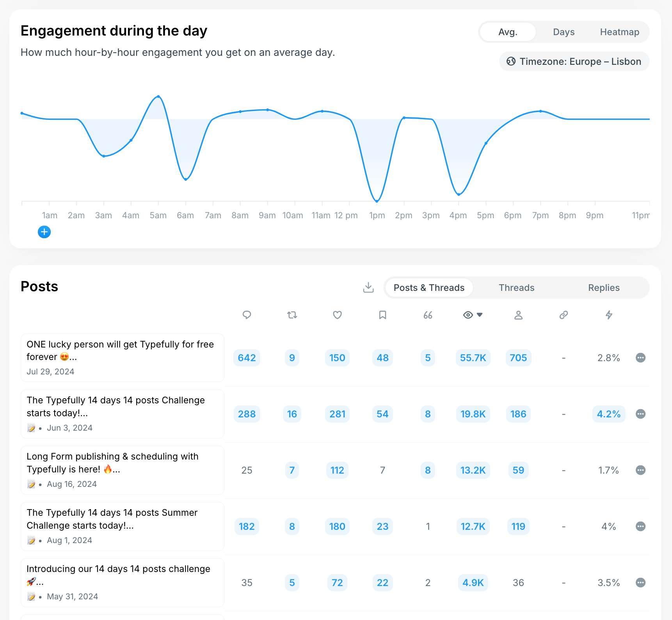Select the quotes (66) column icon

[x=428, y=315]
